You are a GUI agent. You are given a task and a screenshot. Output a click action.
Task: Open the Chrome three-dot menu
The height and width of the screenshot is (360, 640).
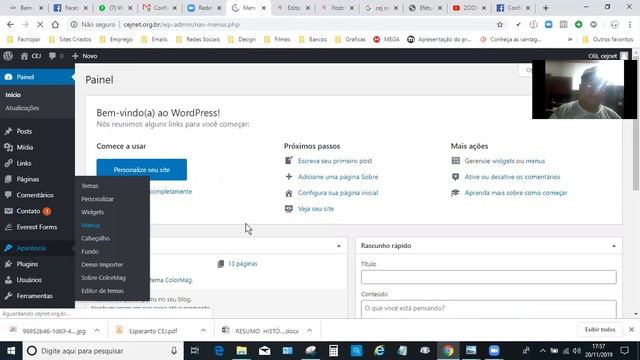pos(630,24)
